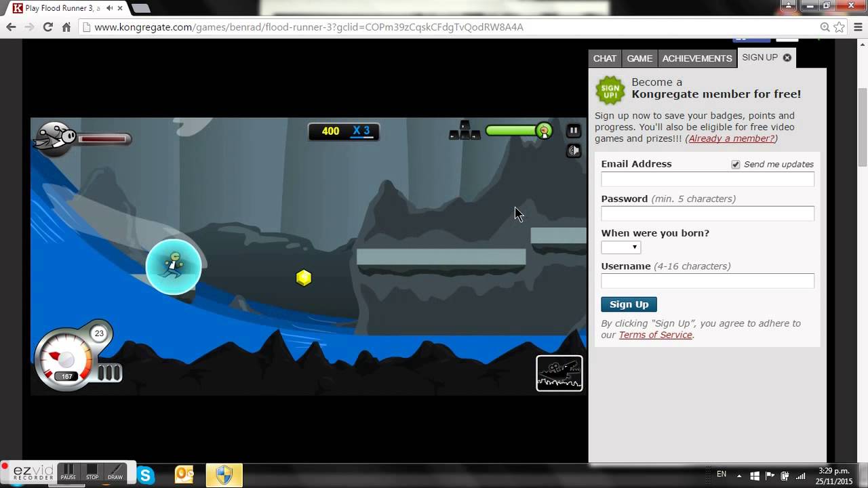Image resolution: width=868 pixels, height=488 pixels.
Task: Click the Email Address input field
Action: (x=707, y=179)
